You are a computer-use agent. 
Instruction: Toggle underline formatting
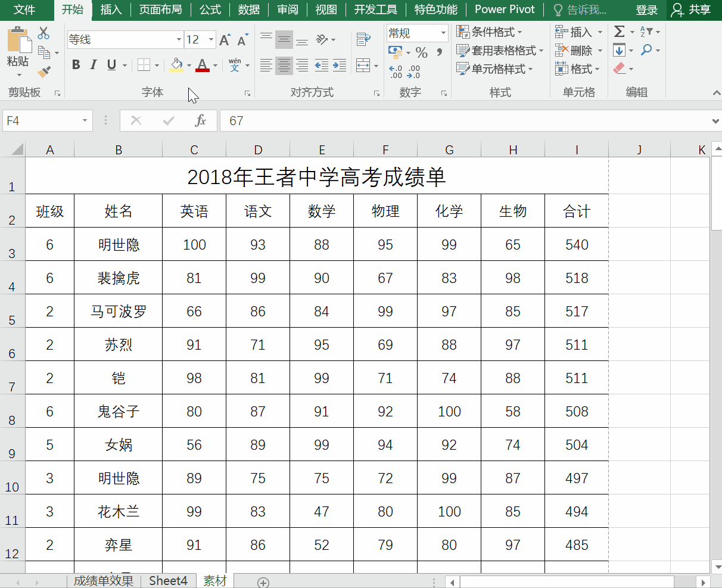point(111,65)
